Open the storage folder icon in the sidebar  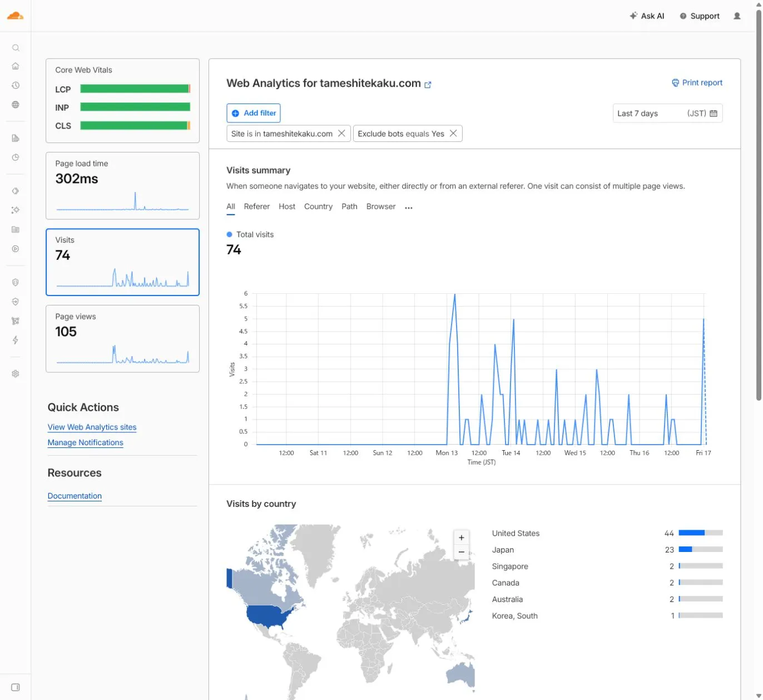click(16, 229)
